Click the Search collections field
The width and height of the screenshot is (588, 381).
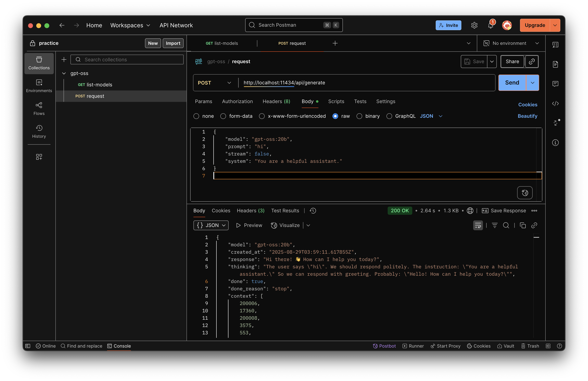click(131, 59)
